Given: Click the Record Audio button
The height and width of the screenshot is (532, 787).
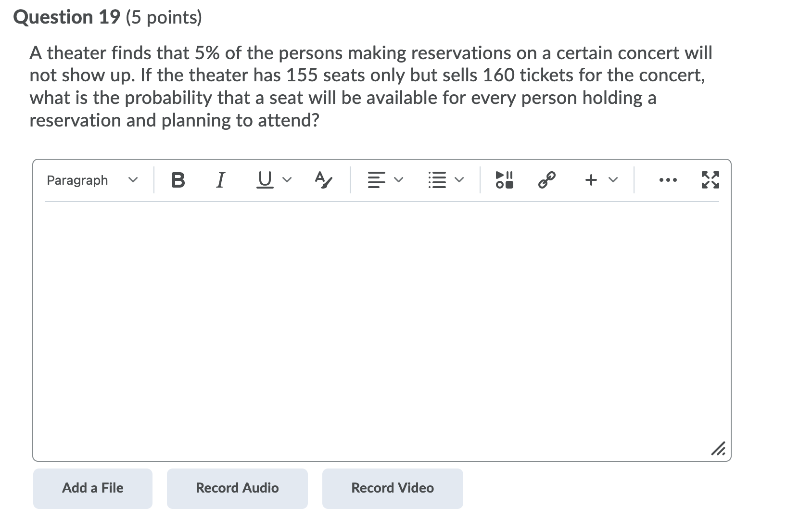Looking at the screenshot, I should (237, 488).
